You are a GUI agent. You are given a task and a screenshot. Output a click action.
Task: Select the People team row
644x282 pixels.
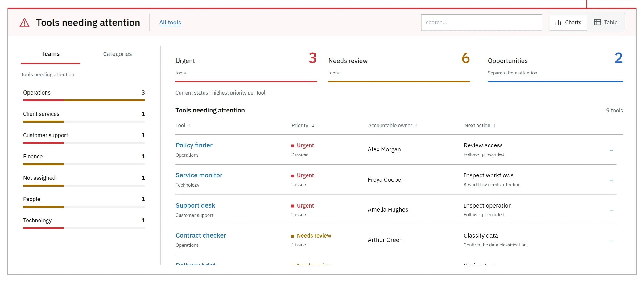[84, 202]
